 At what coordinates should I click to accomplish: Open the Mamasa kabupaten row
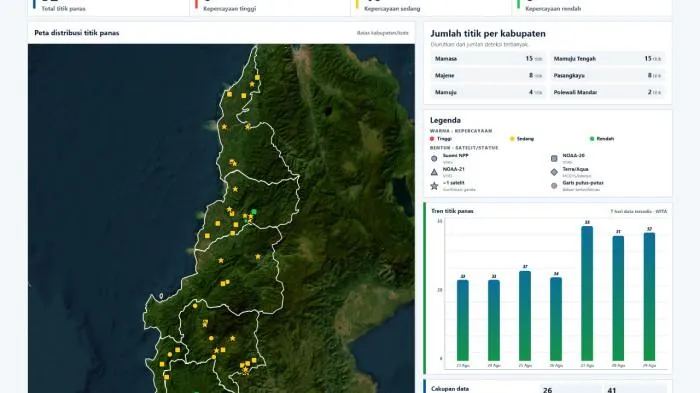488,59
